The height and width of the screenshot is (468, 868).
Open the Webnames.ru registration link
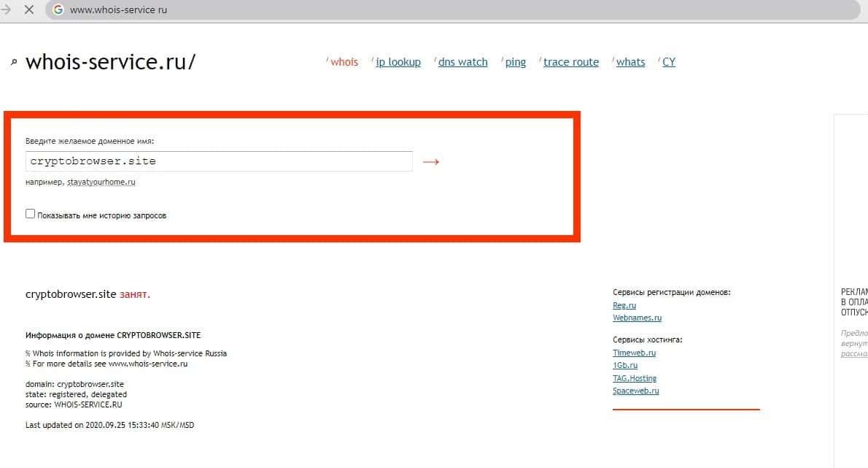click(x=637, y=318)
